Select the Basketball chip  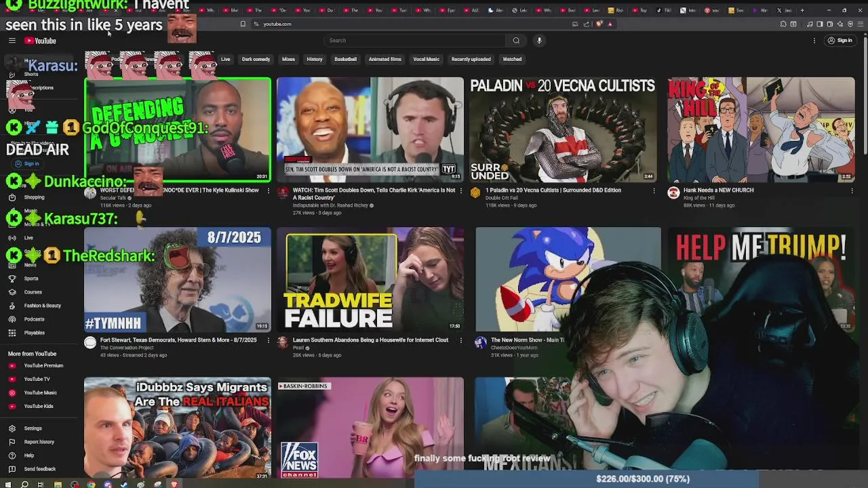(x=345, y=59)
